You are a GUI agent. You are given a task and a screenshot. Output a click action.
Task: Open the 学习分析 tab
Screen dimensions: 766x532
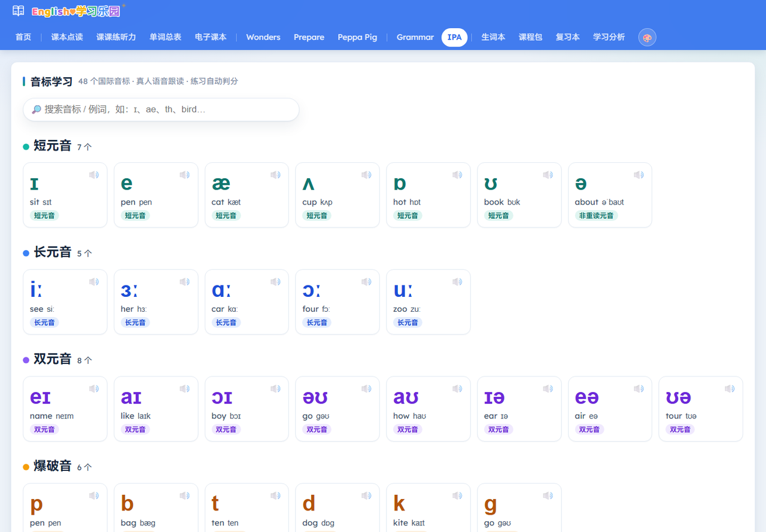tap(609, 37)
